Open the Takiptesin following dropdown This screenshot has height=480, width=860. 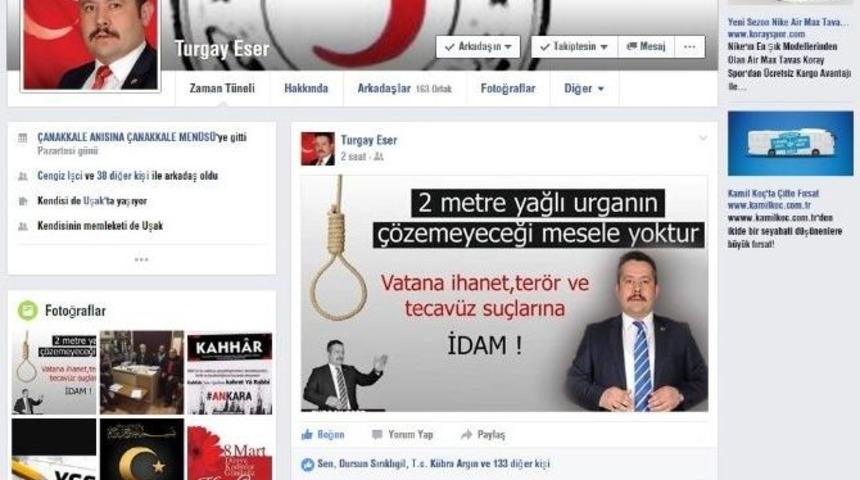click(x=574, y=47)
